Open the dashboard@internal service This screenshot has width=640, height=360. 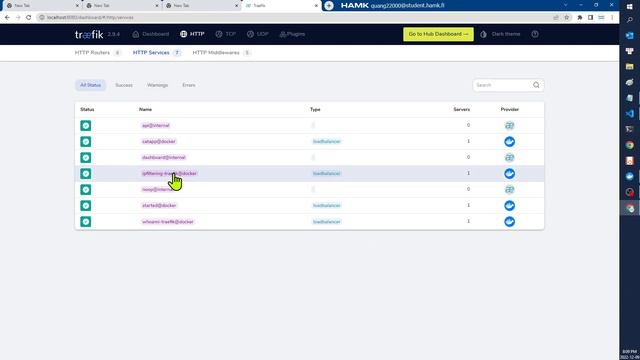click(163, 157)
